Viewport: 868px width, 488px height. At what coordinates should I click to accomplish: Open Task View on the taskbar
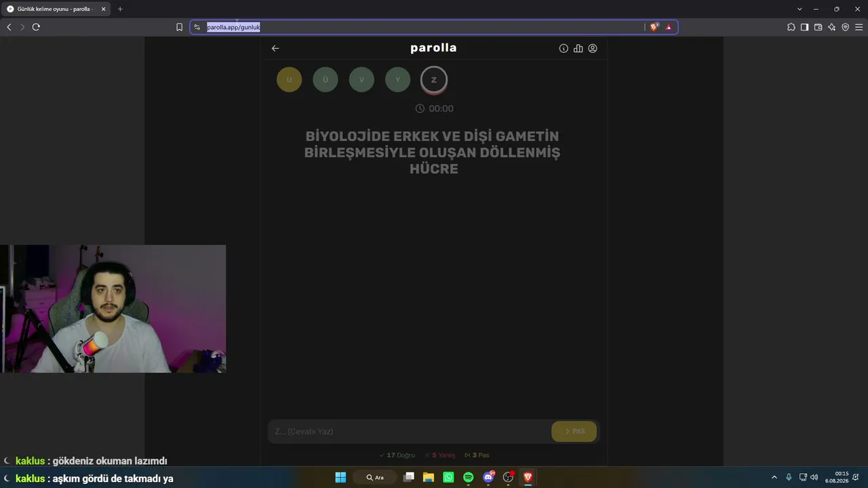(408, 477)
